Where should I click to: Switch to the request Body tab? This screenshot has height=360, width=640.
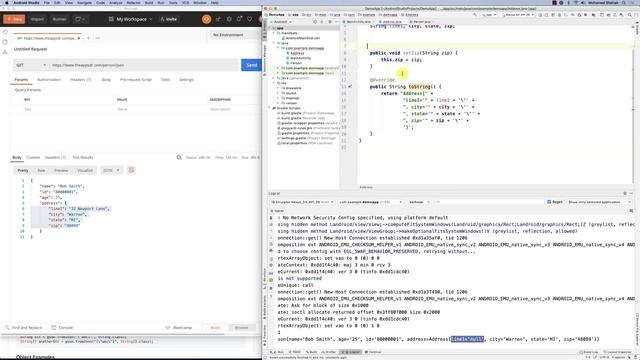[106, 80]
